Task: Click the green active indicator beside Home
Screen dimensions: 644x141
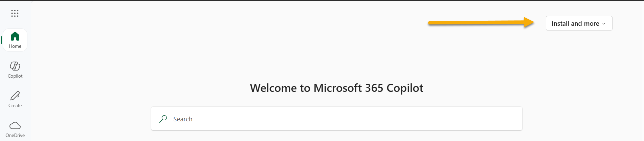Action: pos(1,40)
